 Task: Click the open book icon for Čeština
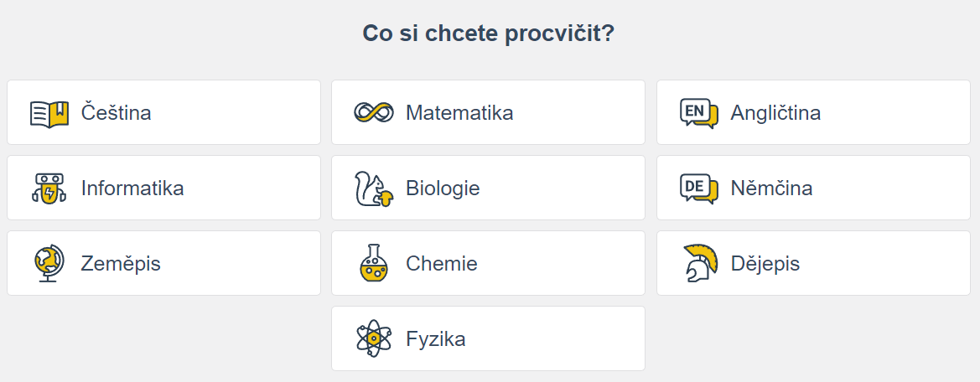point(49,113)
